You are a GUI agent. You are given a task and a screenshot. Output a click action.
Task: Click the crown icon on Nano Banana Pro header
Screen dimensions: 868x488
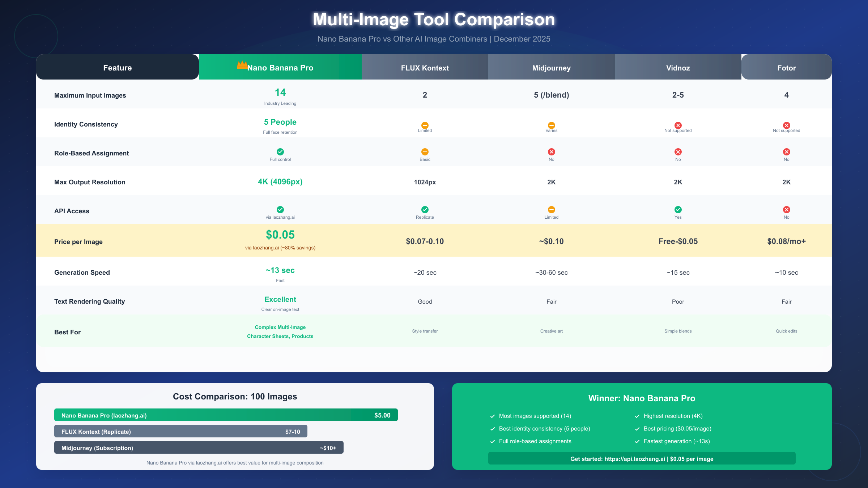coord(242,65)
